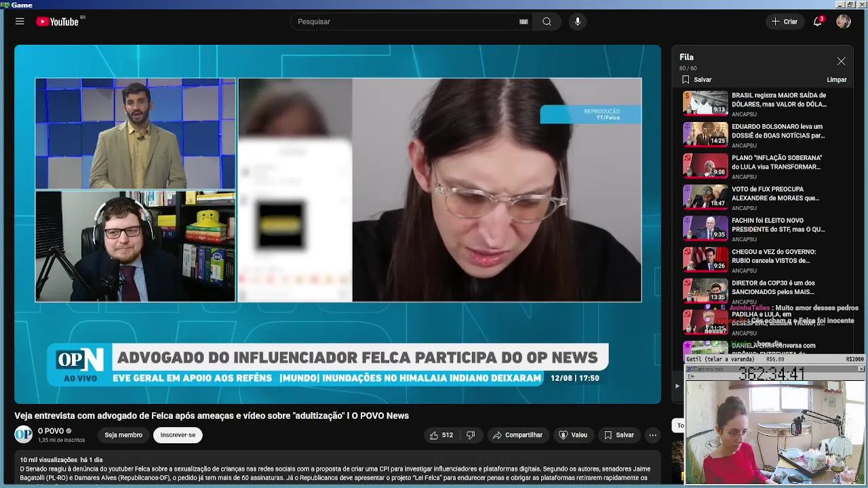Open the notifications bell
This screenshot has width=868, height=488.
(818, 22)
